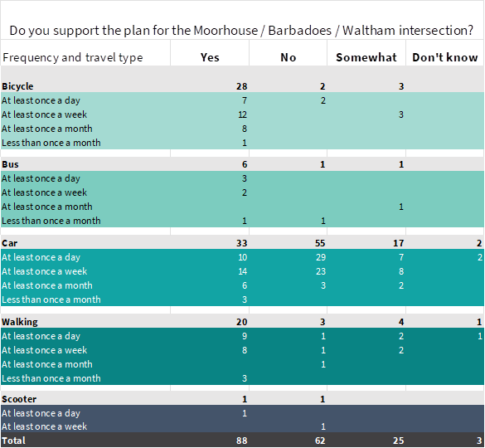Click Car Yes total value 33

click(x=241, y=243)
